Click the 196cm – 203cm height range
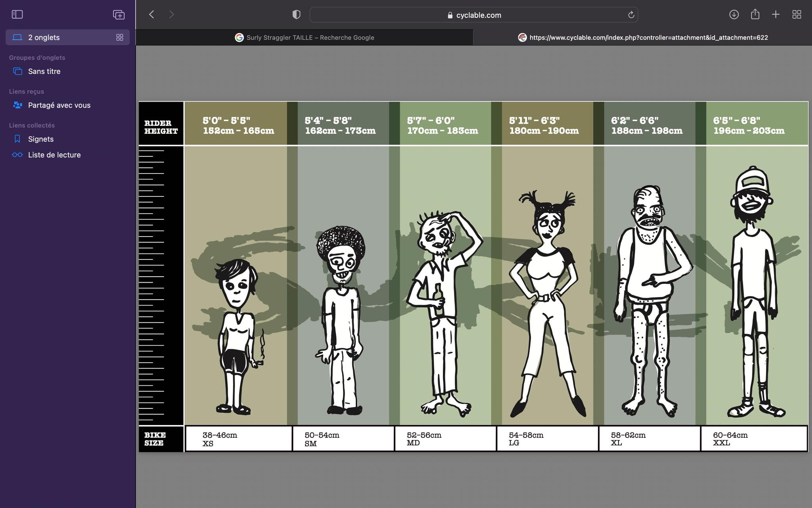The image size is (812, 508). pyautogui.click(x=749, y=131)
